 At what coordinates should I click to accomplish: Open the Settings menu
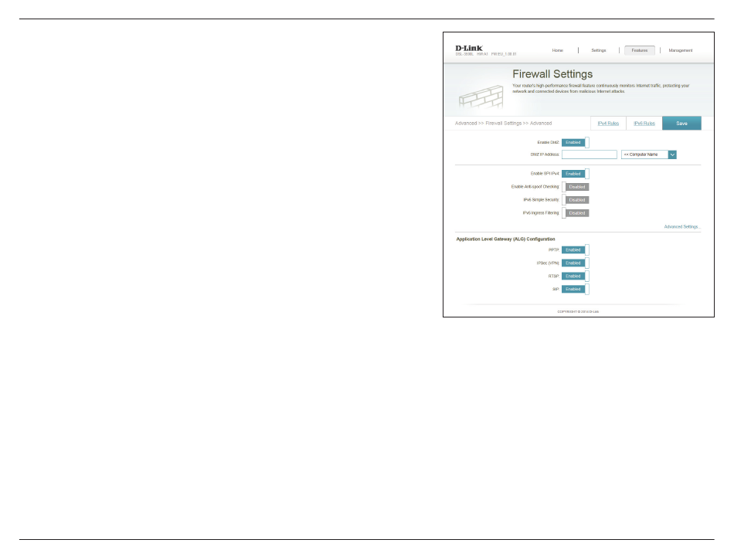599,50
